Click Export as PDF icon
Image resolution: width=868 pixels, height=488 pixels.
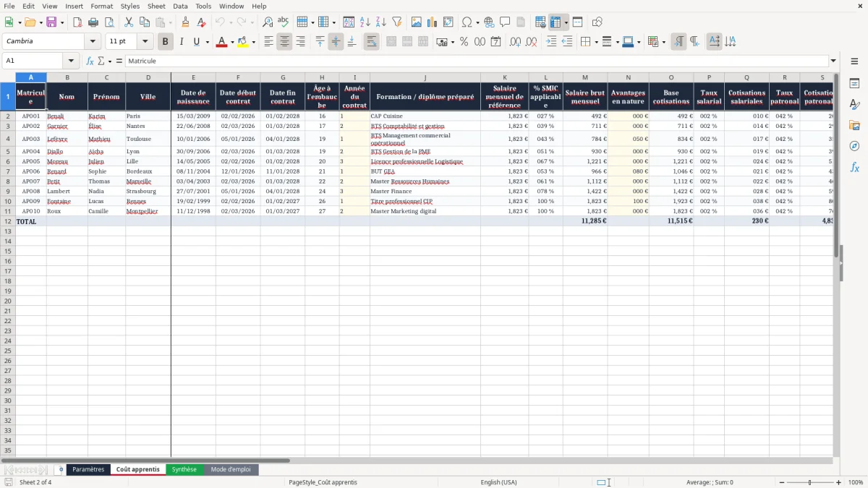tap(77, 22)
